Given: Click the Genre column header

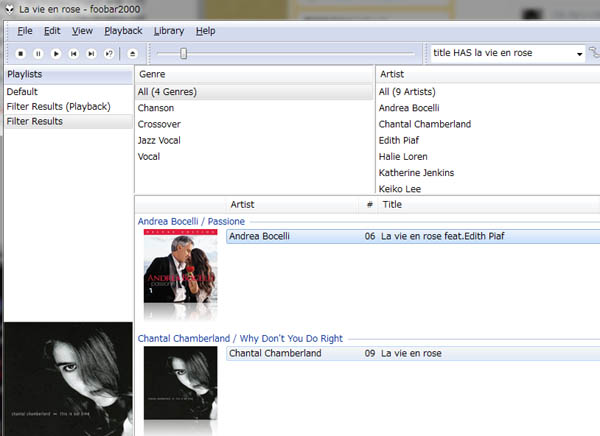Looking at the screenshot, I should 254,74.
